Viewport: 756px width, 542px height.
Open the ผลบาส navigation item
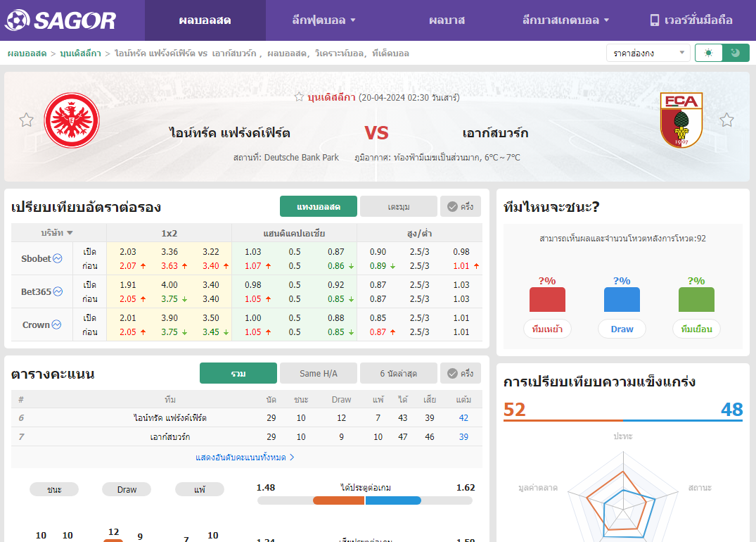(447, 20)
